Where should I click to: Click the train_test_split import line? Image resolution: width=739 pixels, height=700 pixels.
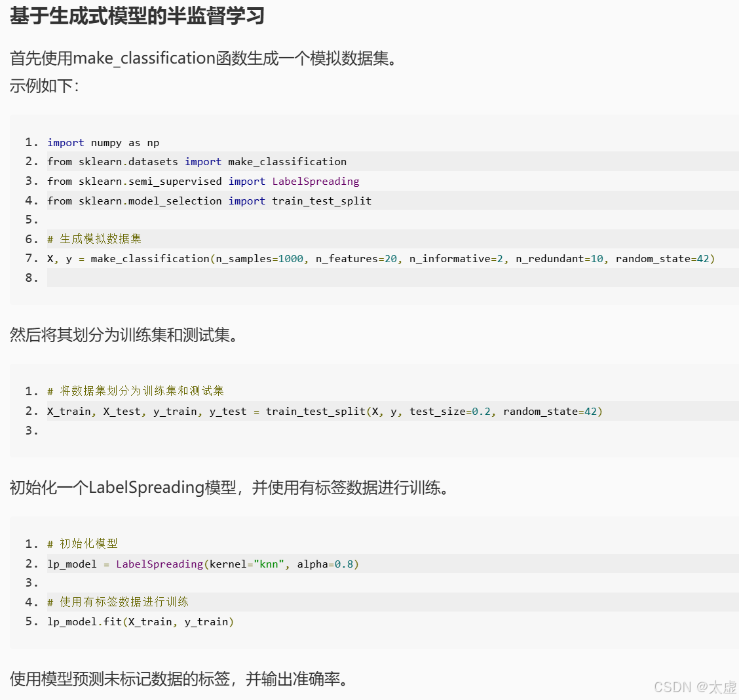(209, 201)
